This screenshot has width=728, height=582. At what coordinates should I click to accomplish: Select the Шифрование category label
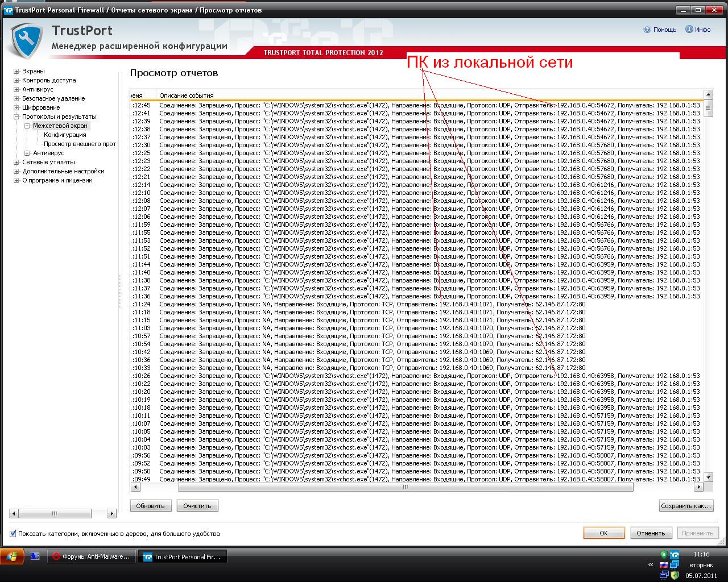(41, 107)
